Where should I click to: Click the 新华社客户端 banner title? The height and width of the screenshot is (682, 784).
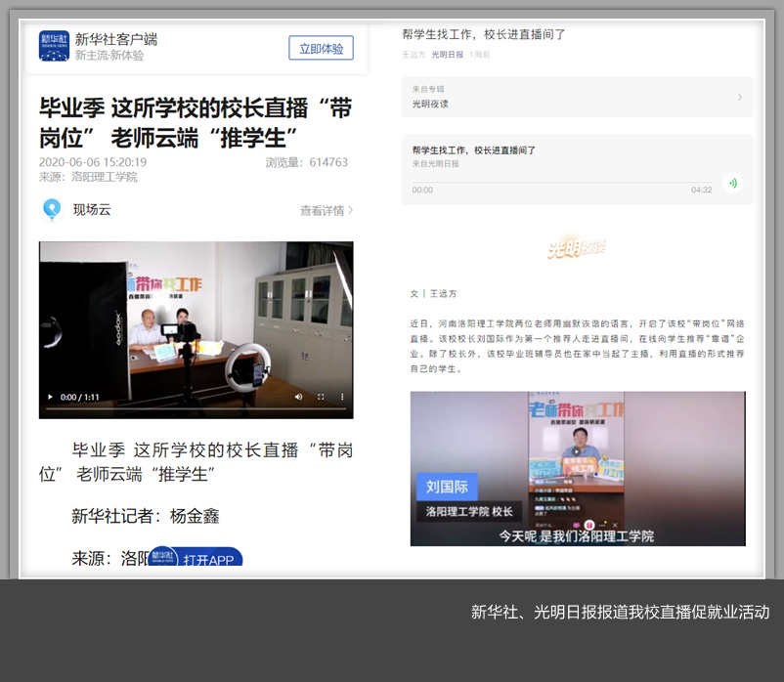115,39
